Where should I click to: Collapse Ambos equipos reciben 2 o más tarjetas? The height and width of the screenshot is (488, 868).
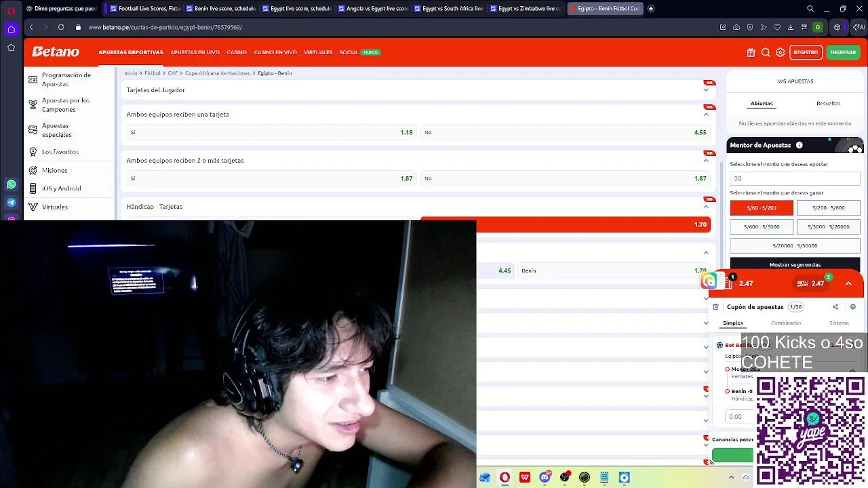(x=706, y=161)
